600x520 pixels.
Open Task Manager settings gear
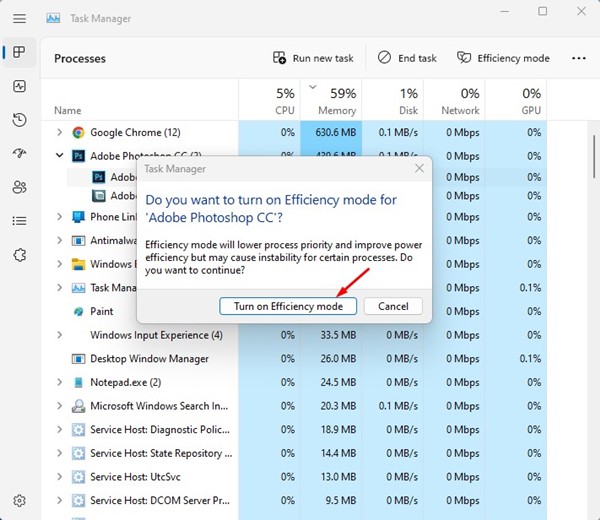pyautogui.click(x=19, y=500)
